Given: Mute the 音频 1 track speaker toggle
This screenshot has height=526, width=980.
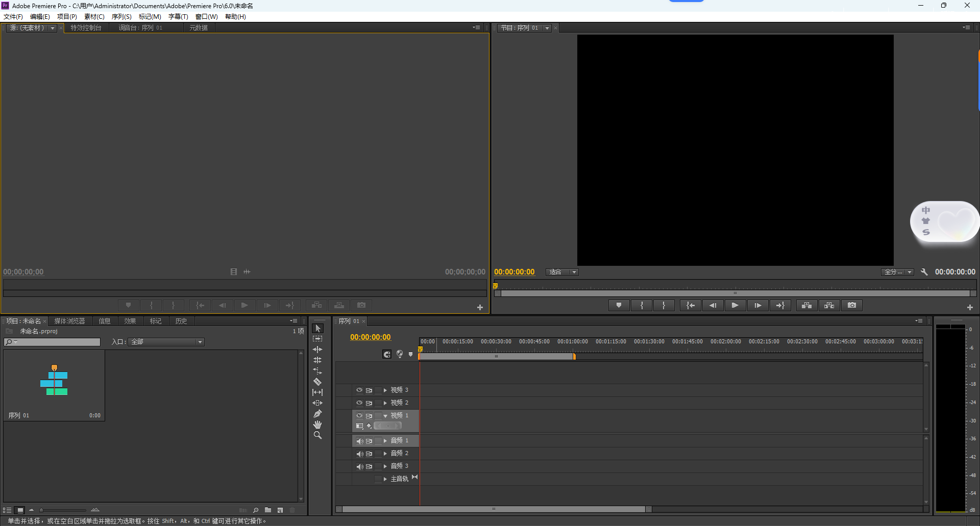Looking at the screenshot, I should pyautogui.click(x=359, y=440).
